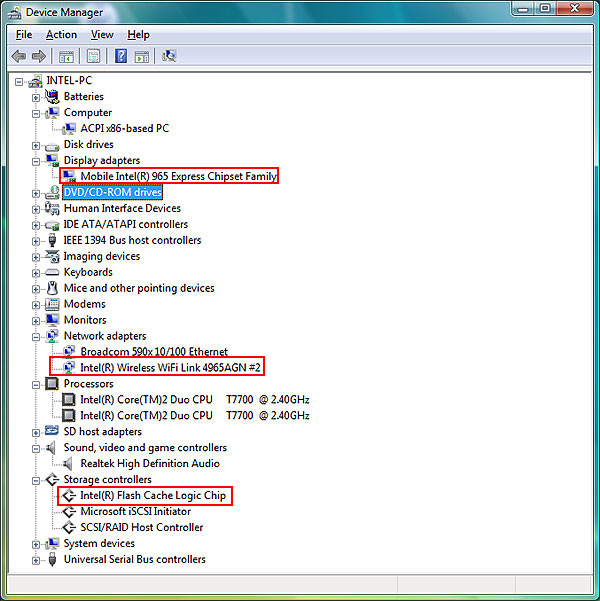Select SCSI/RAID Host Controller

(x=141, y=527)
